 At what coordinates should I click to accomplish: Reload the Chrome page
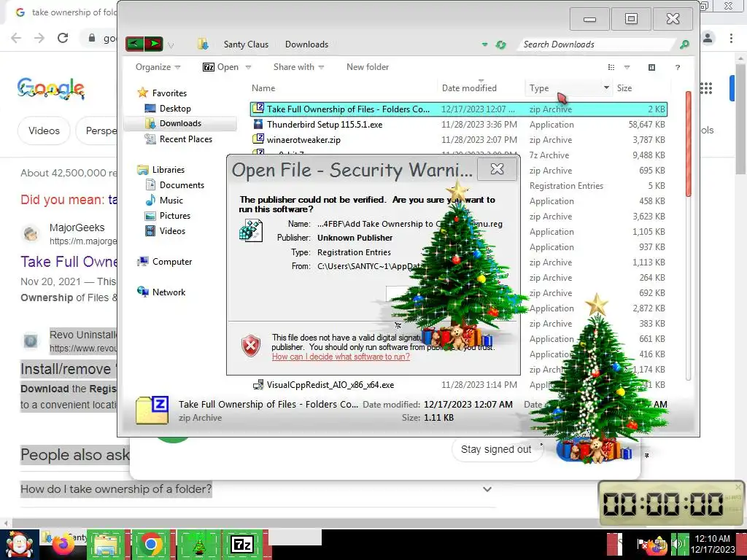[x=63, y=38]
